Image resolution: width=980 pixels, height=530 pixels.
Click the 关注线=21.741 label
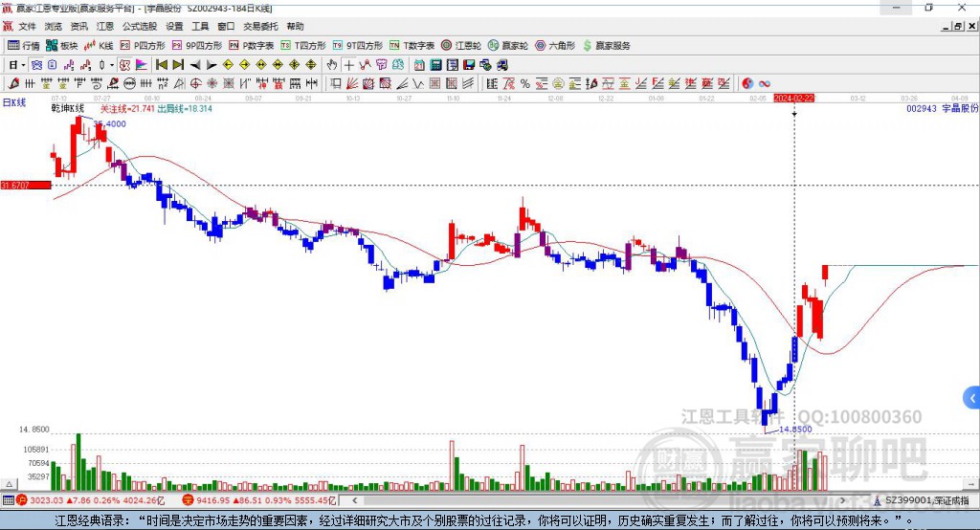127,109
